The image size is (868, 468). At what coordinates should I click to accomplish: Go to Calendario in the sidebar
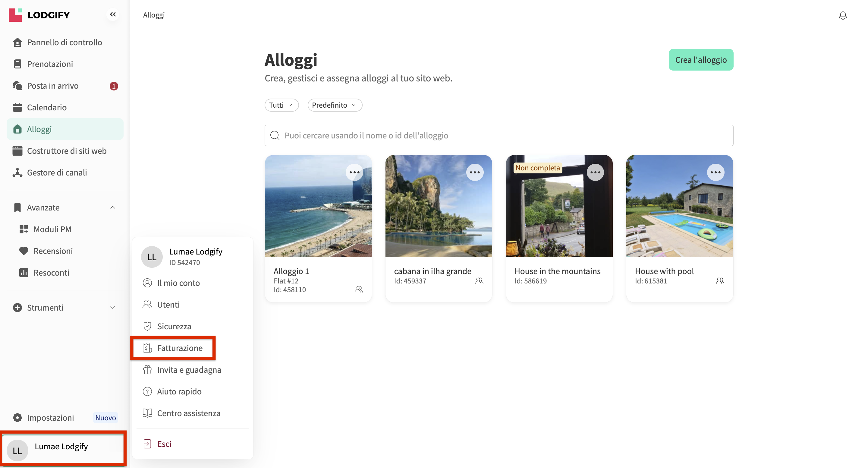47,107
